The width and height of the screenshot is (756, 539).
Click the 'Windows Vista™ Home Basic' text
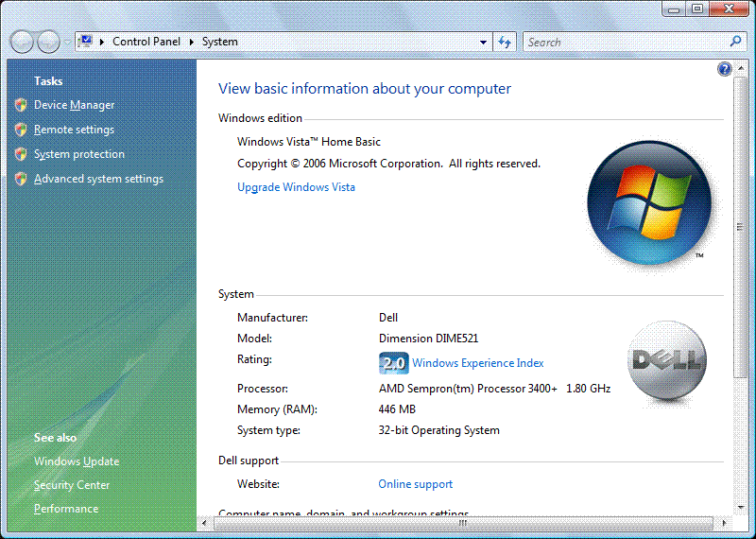[309, 142]
